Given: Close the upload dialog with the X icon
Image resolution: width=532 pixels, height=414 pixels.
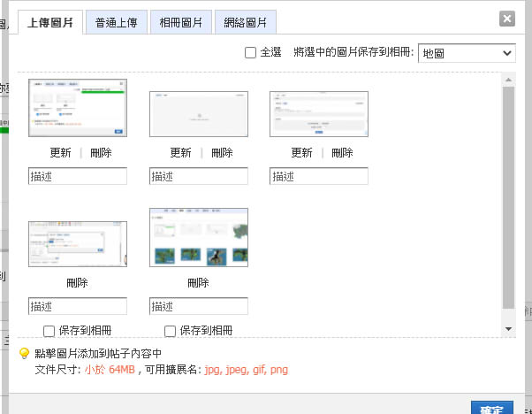Looking at the screenshot, I should pos(507,19).
